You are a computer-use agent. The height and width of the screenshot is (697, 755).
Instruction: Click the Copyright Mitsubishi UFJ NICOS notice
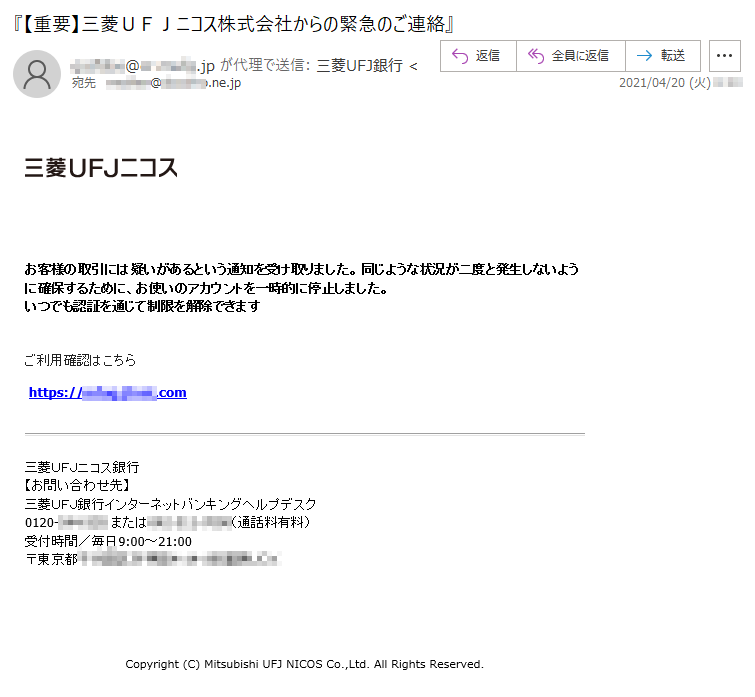[304, 664]
